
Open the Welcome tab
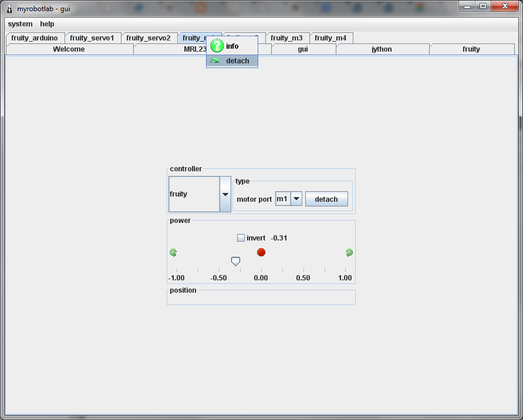pyautogui.click(x=69, y=49)
